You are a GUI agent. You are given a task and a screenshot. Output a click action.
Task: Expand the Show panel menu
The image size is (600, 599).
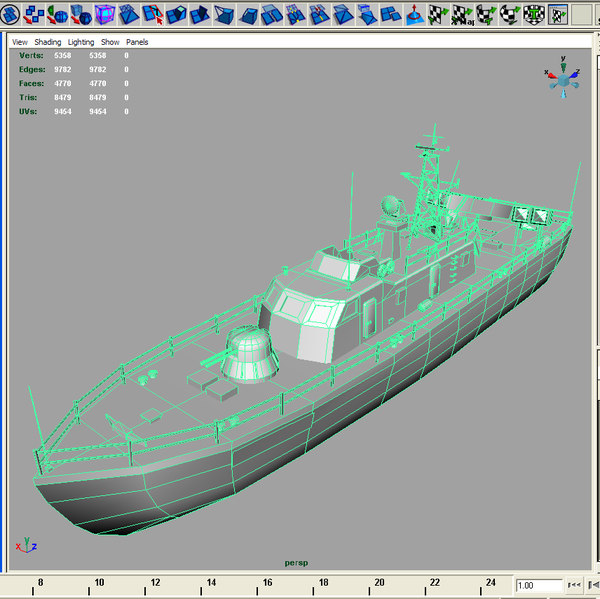pyautogui.click(x=110, y=43)
